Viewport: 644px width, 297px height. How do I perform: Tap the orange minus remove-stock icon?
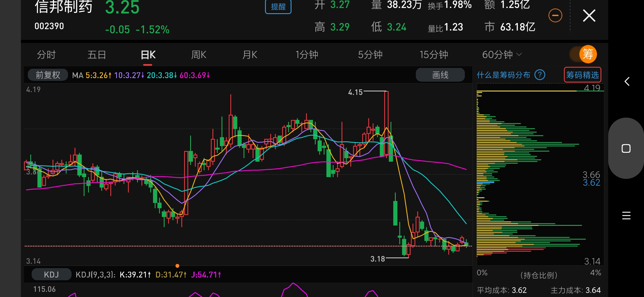[x=555, y=15]
